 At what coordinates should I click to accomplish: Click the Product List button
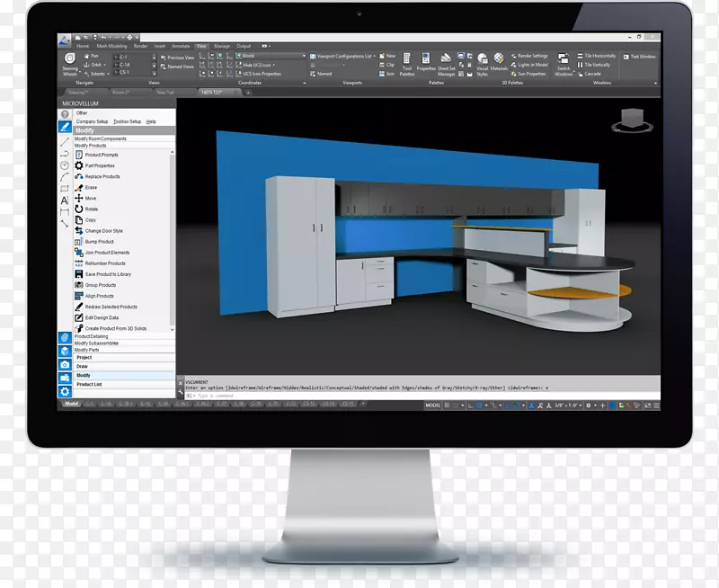point(89,384)
